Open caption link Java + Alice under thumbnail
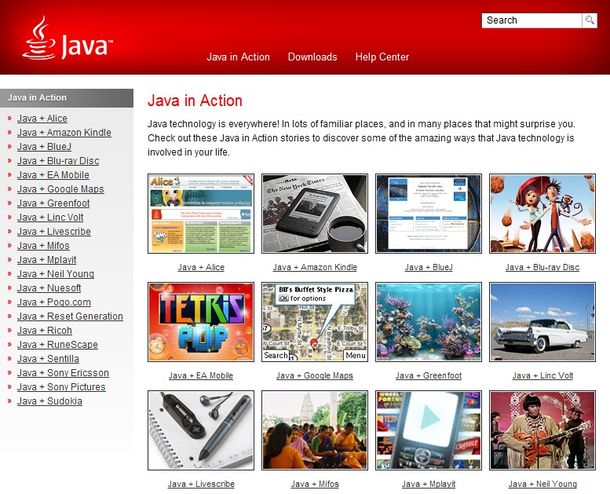 coord(201,267)
